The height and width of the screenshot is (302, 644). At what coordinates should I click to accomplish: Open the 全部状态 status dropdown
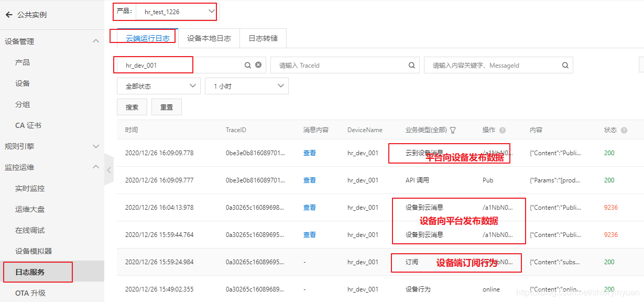tap(159, 86)
